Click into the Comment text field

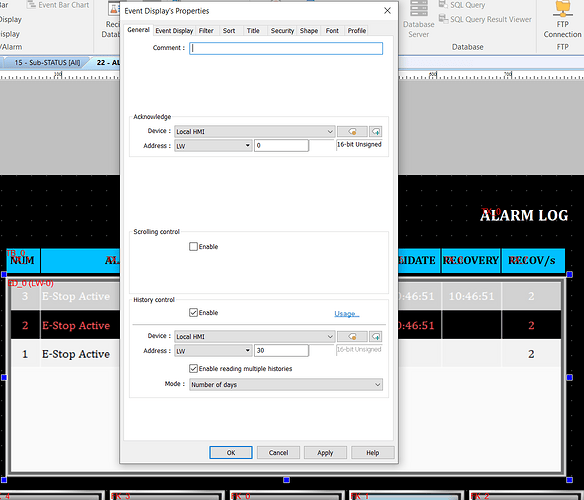click(286, 48)
